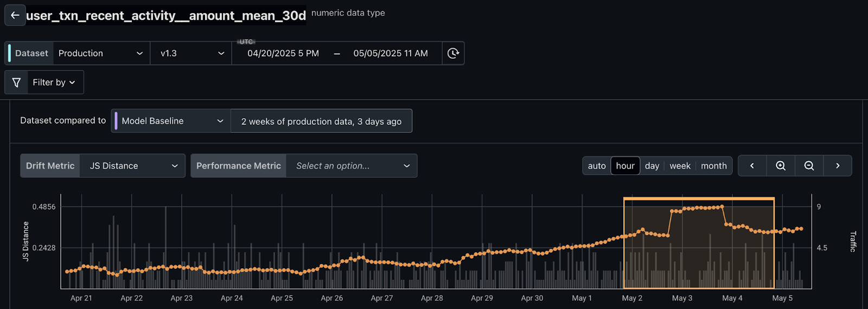The image size is (868, 309).
Task: Choose week granularity option
Action: [x=680, y=166]
